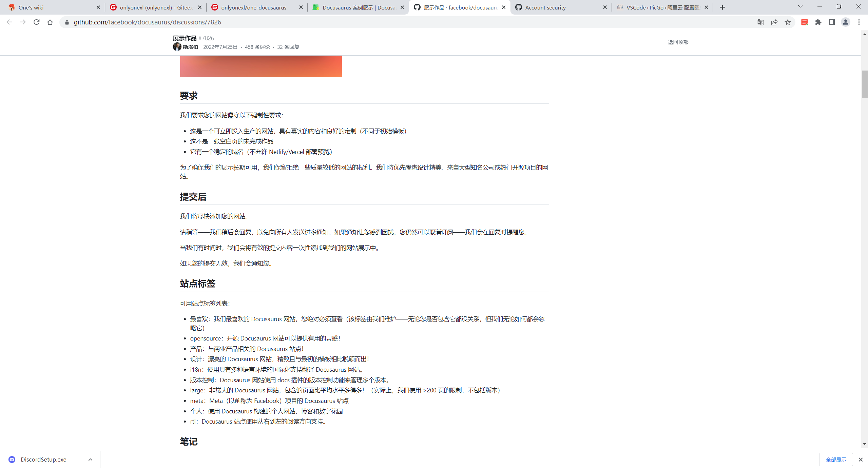Open the profile avatar menu

click(845, 22)
